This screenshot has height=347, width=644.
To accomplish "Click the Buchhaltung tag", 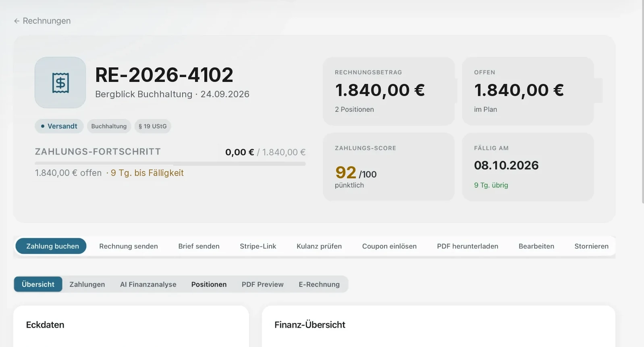I will click(x=109, y=126).
